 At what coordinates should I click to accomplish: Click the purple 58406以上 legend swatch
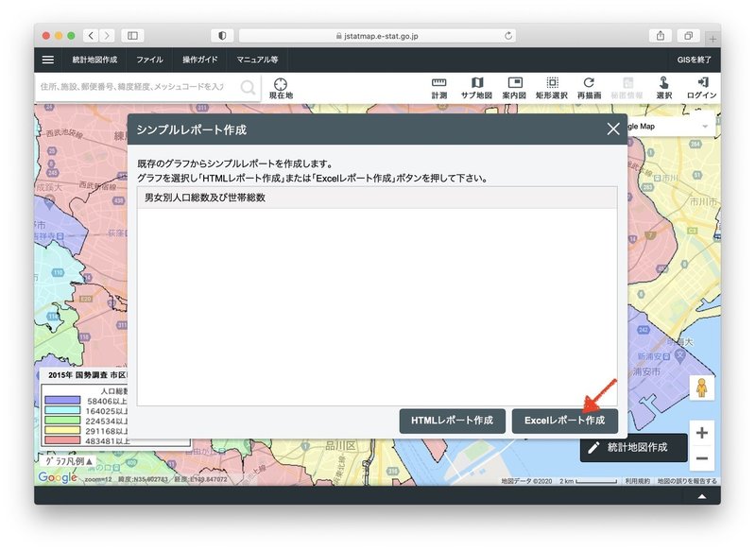[x=62, y=400]
